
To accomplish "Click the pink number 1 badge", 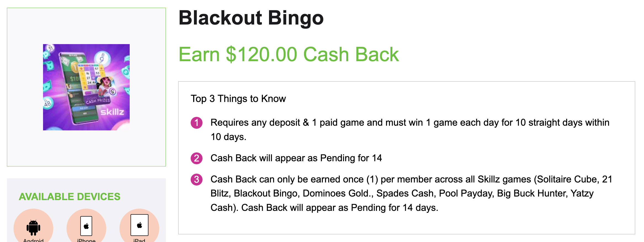I will (x=196, y=123).
